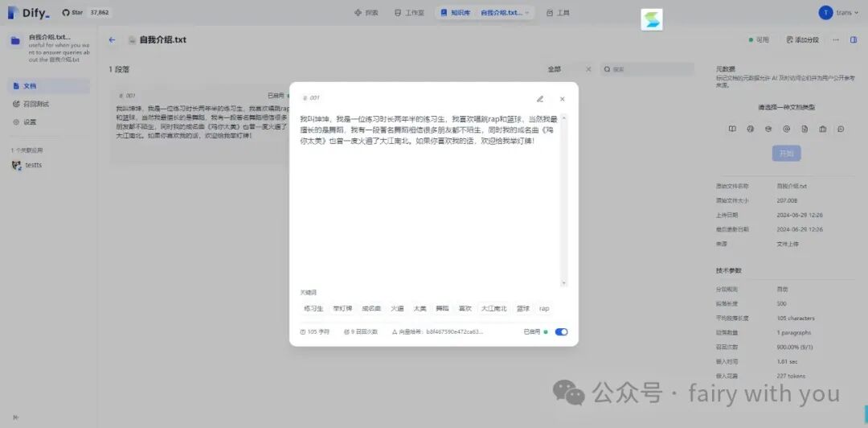Toggle the 已启用 switch in segment dialog
The height and width of the screenshot is (428, 868).
(561, 331)
